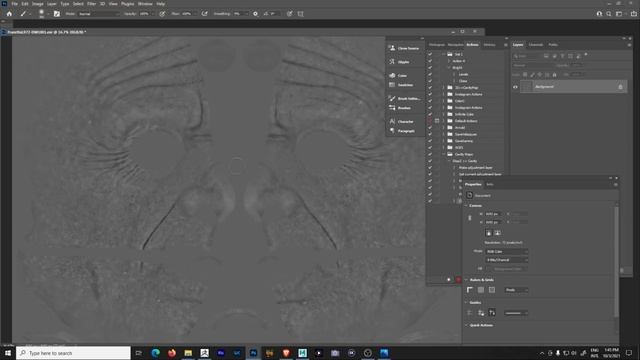Select the Background layer thumbnail
The height and width of the screenshot is (360, 640).
click(x=527, y=87)
